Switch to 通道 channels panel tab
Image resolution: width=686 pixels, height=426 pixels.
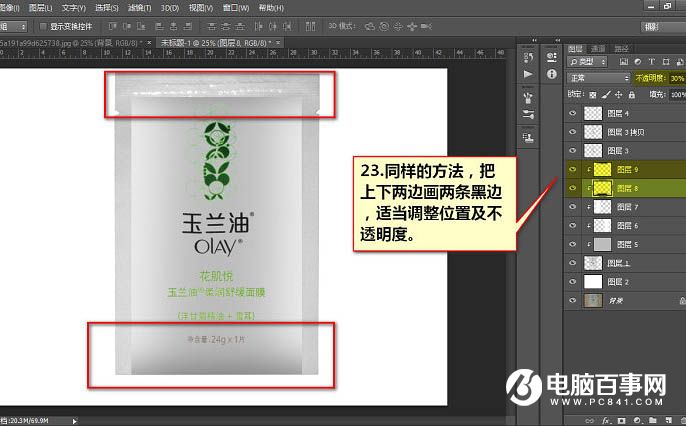(x=598, y=49)
